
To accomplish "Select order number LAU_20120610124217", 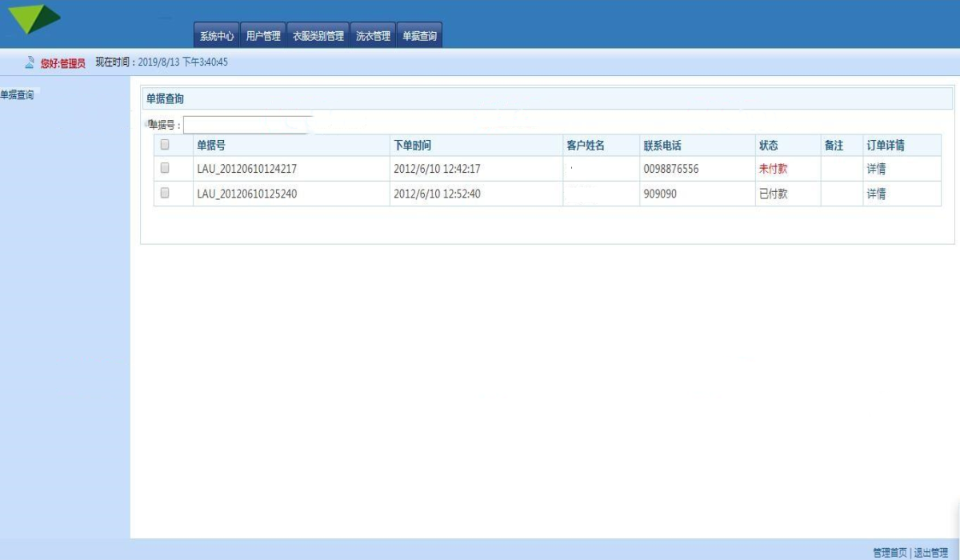I will coord(247,169).
